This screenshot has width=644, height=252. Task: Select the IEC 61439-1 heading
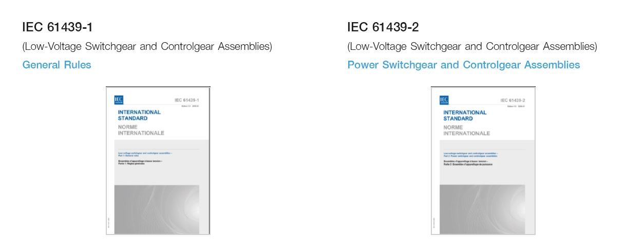point(57,27)
